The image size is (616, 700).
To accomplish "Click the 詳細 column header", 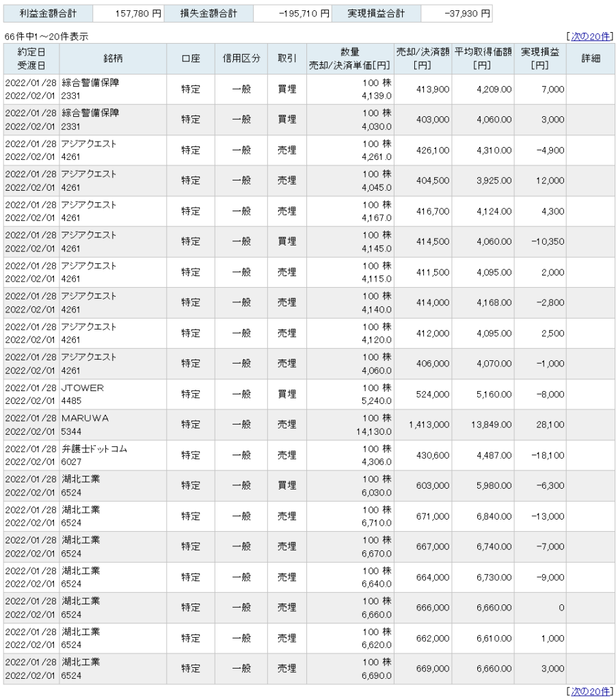I will [591, 59].
